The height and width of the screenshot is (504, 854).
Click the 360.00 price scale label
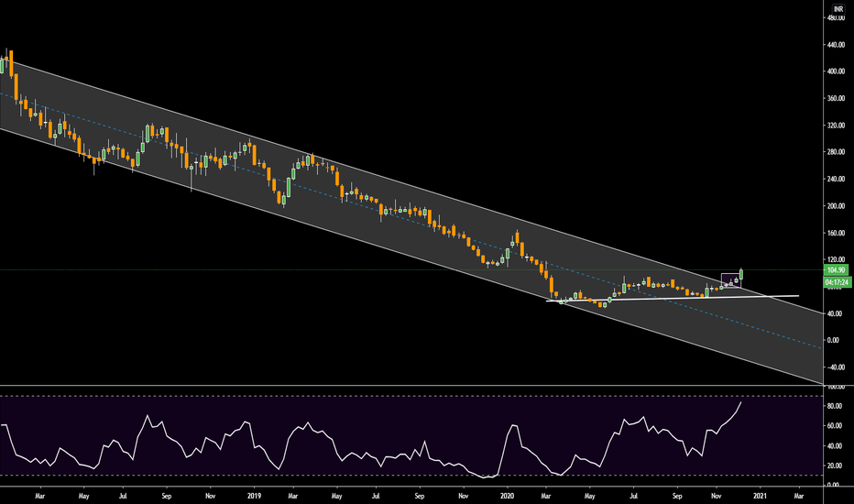tap(836, 99)
